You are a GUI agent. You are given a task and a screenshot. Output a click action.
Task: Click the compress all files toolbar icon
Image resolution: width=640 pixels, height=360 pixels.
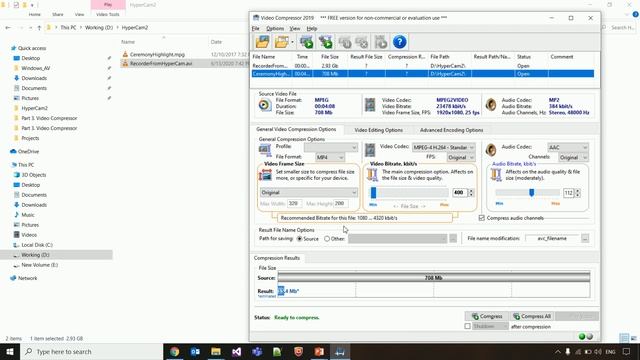[x=325, y=42]
